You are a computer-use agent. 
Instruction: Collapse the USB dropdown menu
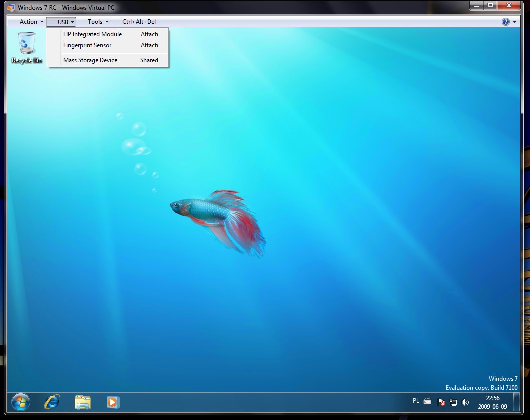(61, 22)
